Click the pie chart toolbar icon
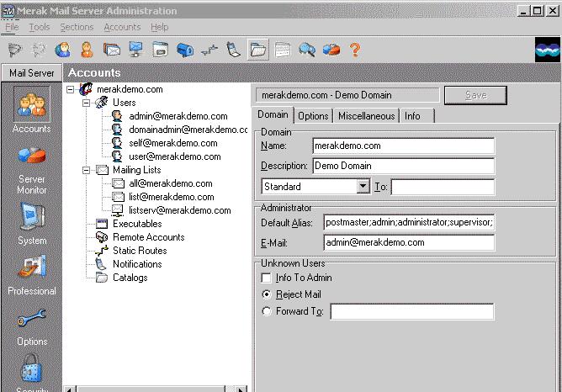562x392 pixels. [331, 50]
